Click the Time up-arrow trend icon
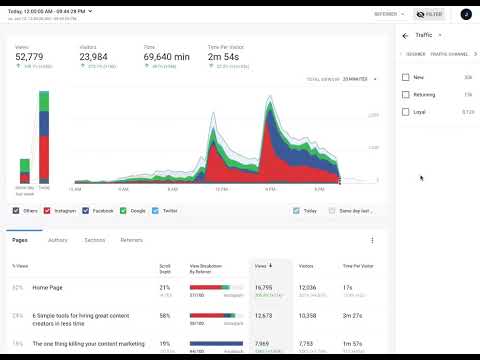The height and width of the screenshot is (360, 480). click(146, 66)
